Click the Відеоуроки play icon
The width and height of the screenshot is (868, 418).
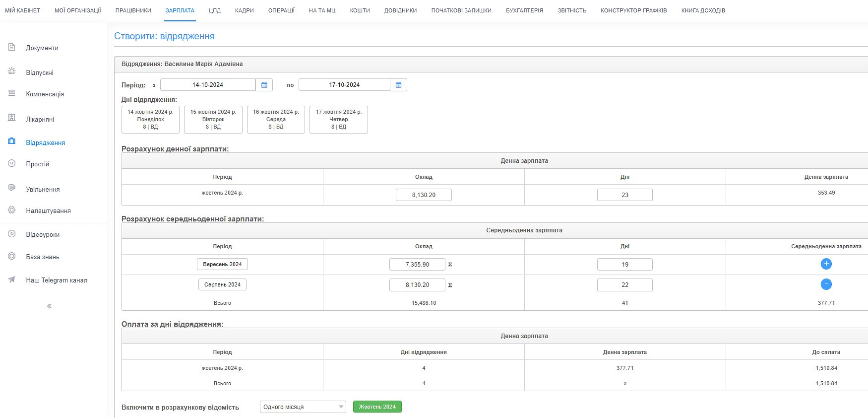tap(12, 234)
